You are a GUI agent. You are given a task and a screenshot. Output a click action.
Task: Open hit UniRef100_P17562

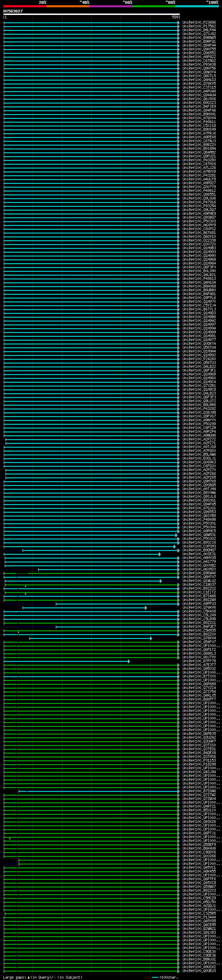point(199,26)
